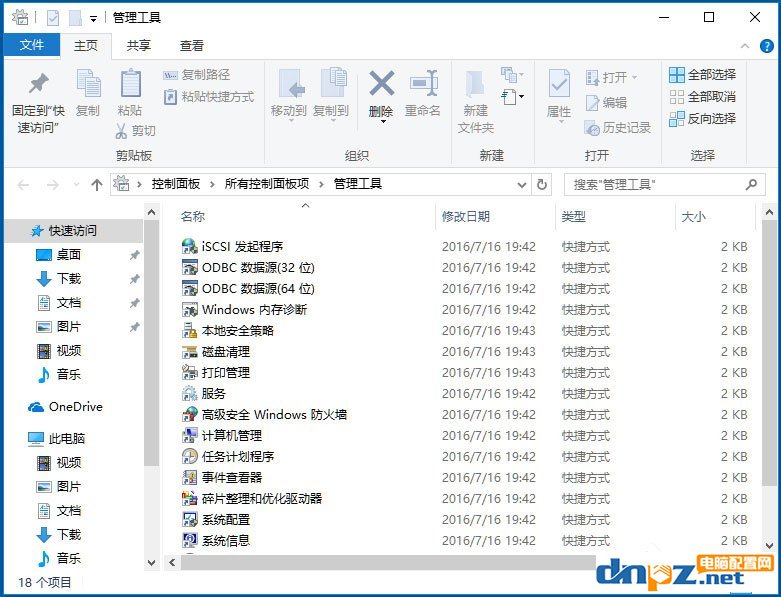
Task: Click the up-directory arrow icon
Action: [97, 185]
